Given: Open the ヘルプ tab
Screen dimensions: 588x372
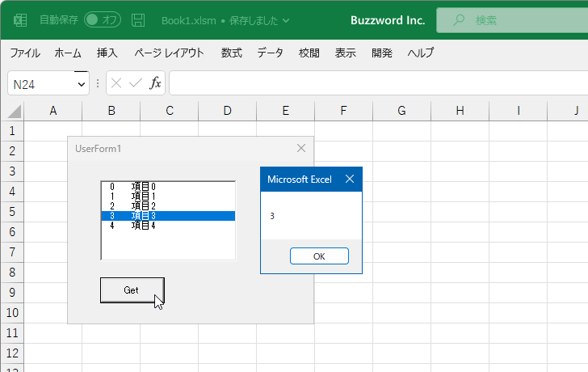Looking at the screenshot, I should 421,53.
